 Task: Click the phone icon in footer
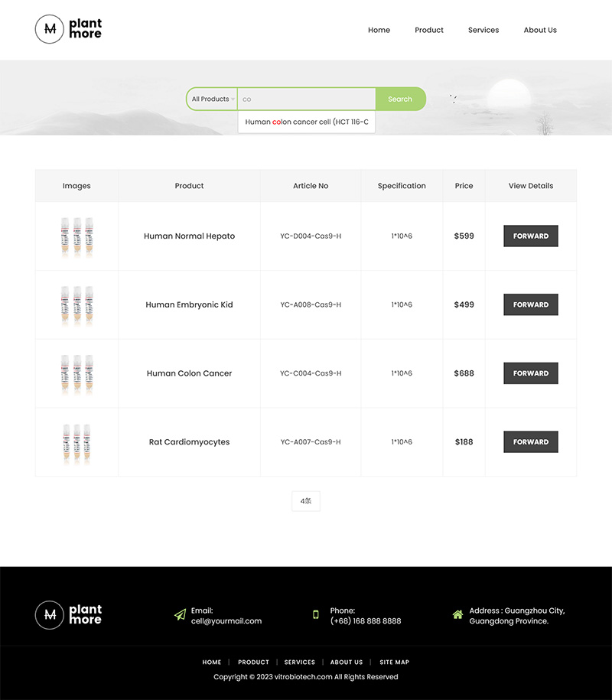[x=315, y=614]
